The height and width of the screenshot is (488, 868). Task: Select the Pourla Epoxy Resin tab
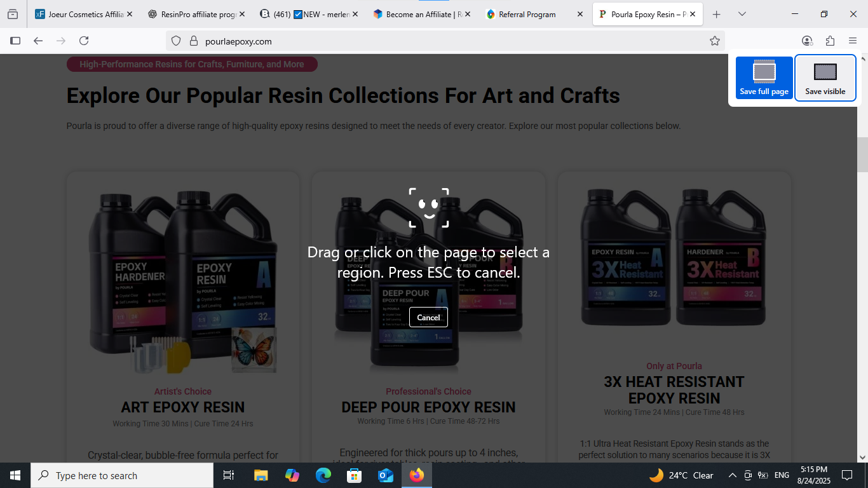click(648, 14)
